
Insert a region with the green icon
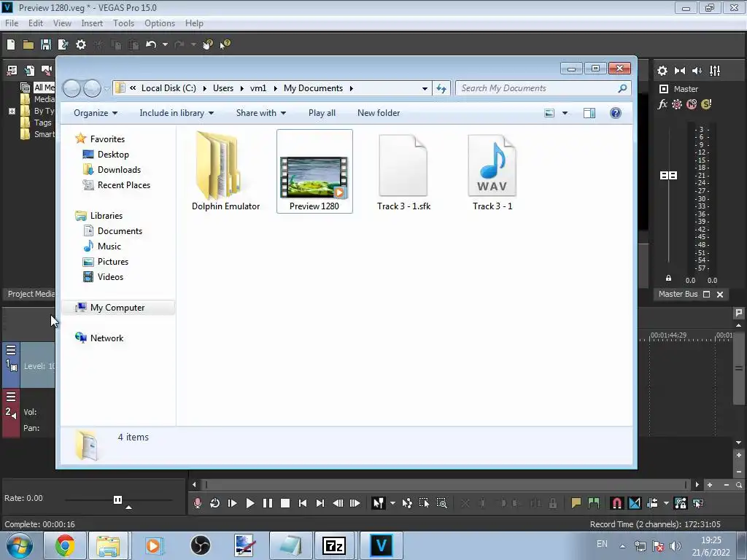pyautogui.click(x=594, y=503)
